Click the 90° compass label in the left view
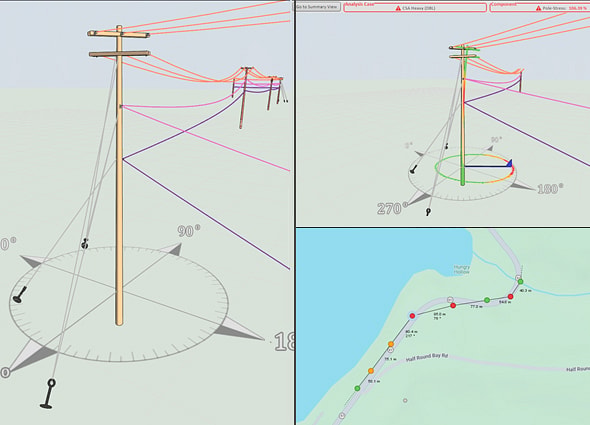 point(189,231)
